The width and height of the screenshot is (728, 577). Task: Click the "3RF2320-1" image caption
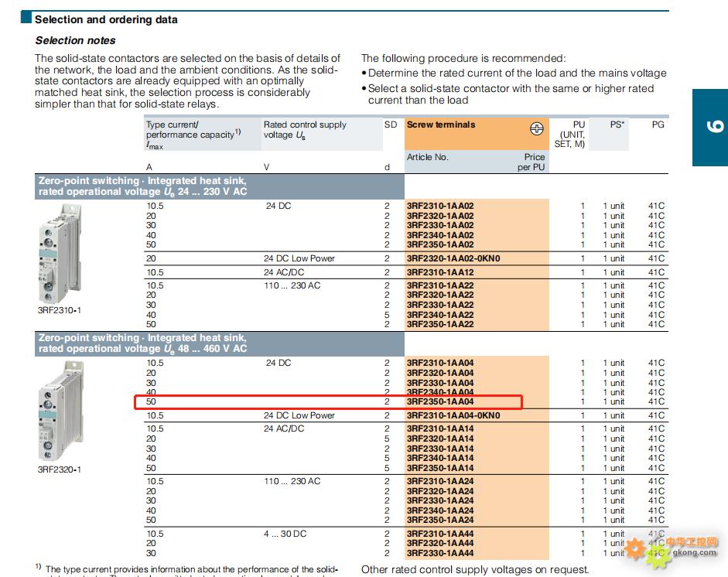point(60,469)
